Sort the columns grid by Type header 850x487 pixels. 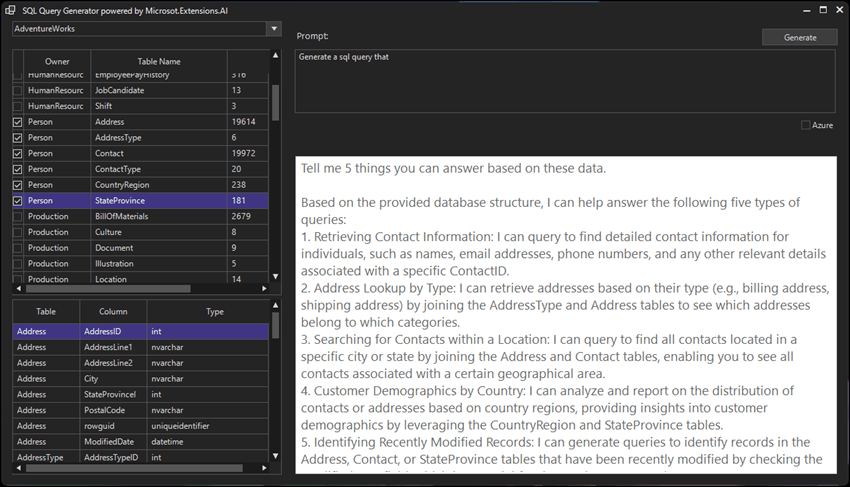tap(214, 311)
